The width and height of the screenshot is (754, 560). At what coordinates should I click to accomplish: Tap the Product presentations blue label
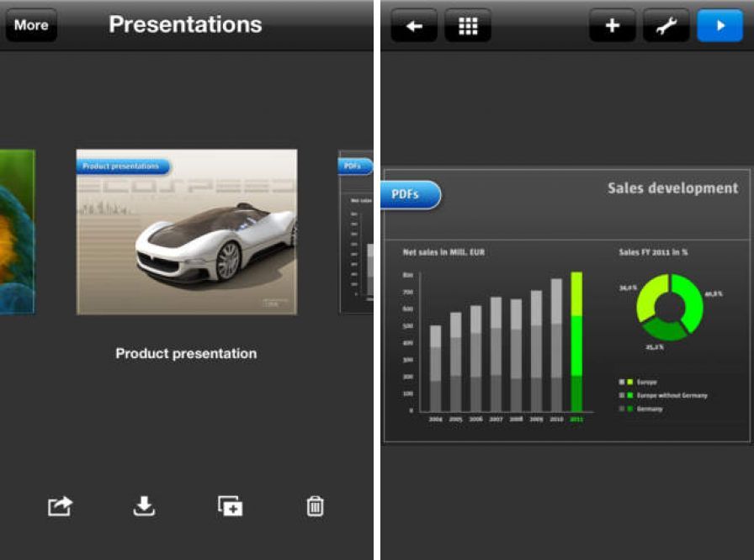point(123,166)
